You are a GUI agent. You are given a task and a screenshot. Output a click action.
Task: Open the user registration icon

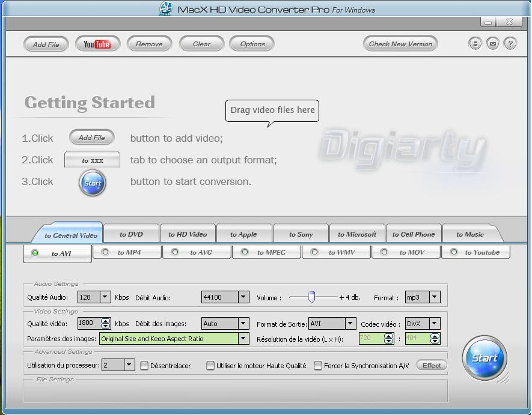pyautogui.click(x=475, y=44)
